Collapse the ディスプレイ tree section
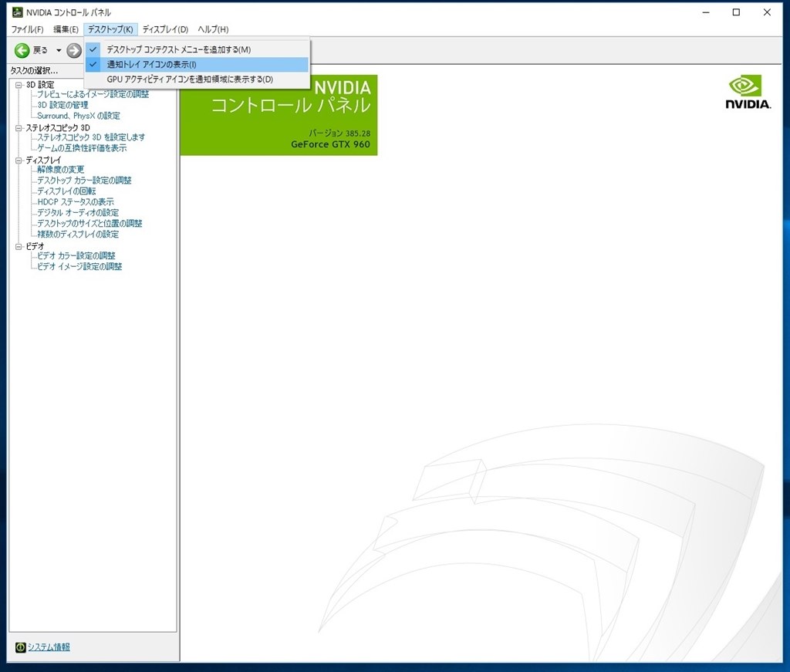This screenshot has width=790, height=672. [x=18, y=158]
